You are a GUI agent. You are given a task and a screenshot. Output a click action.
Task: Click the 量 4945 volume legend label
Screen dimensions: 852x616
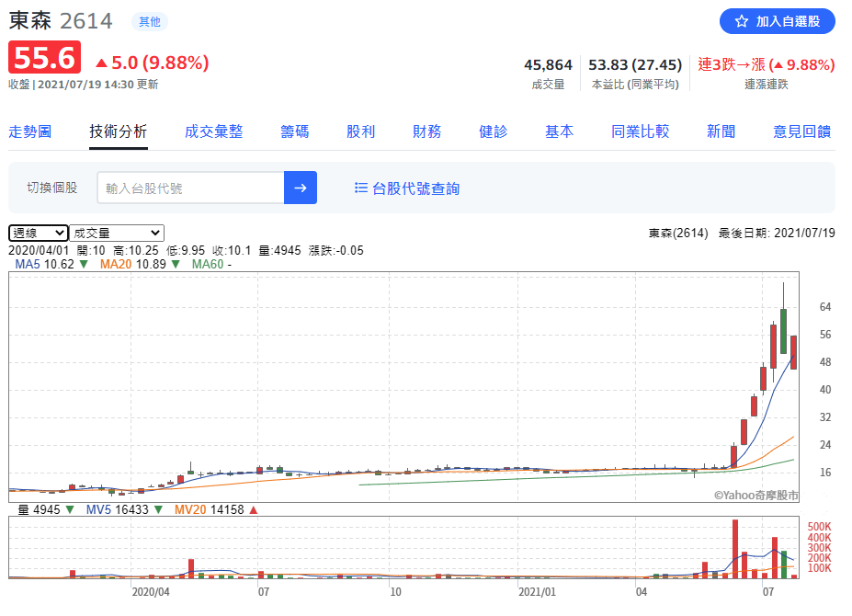pos(40,510)
